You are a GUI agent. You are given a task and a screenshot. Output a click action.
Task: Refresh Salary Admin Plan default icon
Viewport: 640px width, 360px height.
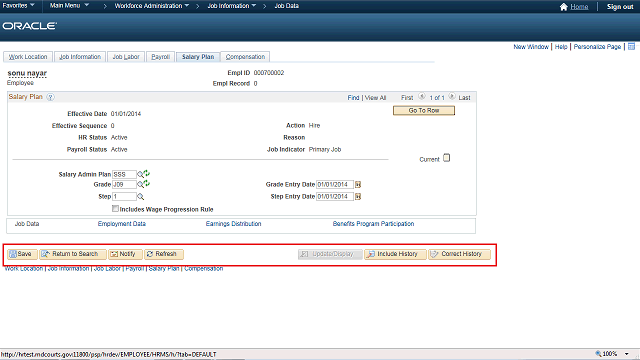[x=147, y=173]
